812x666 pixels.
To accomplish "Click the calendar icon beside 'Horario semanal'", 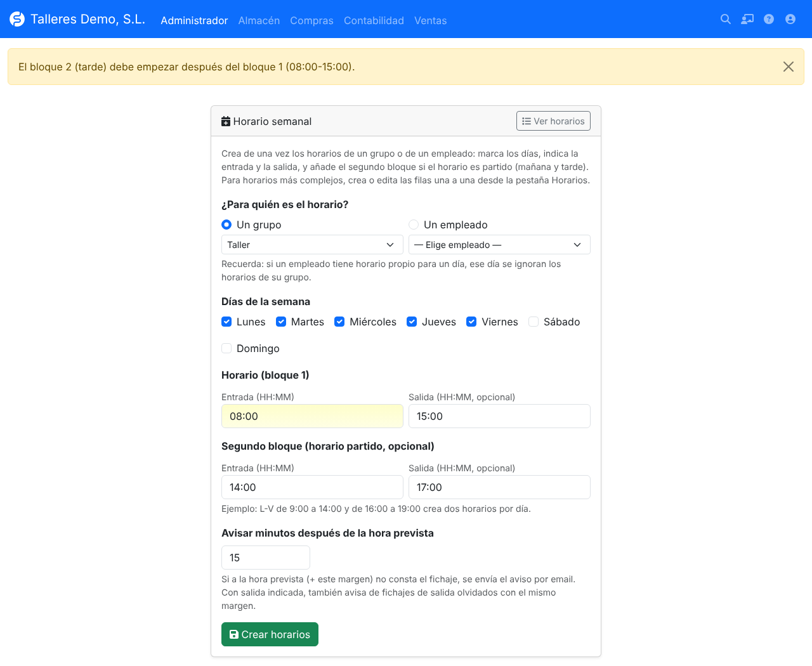I will pos(226,121).
